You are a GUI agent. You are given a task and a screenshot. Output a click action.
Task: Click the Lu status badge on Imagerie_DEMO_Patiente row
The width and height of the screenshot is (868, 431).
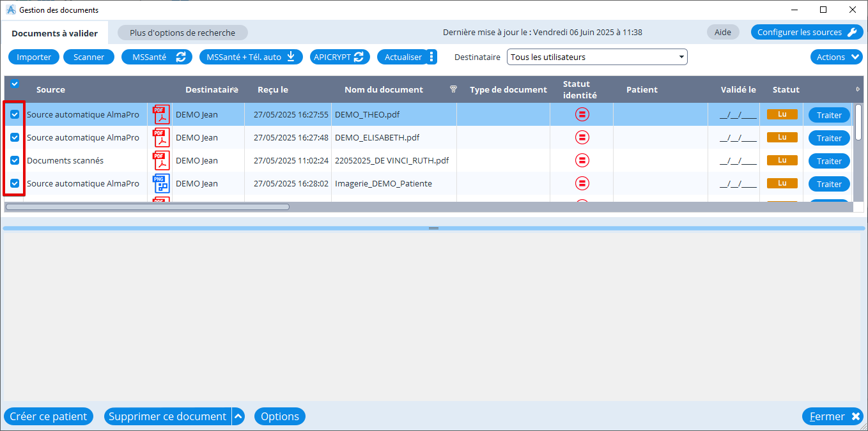(x=782, y=183)
